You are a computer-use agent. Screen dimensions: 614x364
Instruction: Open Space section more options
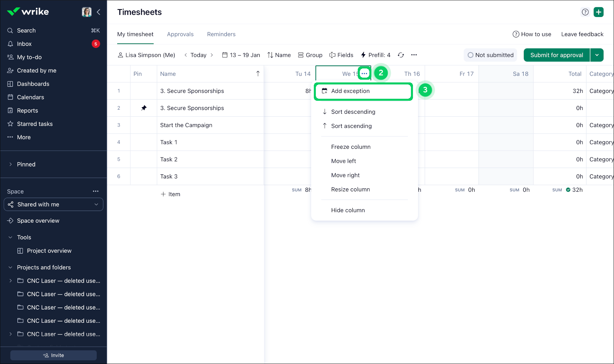(x=96, y=191)
